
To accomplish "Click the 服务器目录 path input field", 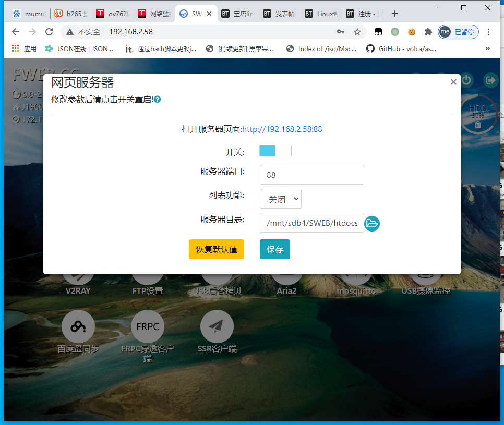I will tap(312, 223).
